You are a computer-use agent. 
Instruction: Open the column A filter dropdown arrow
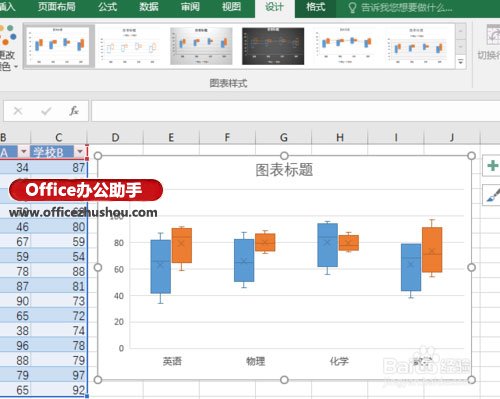point(23,152)
